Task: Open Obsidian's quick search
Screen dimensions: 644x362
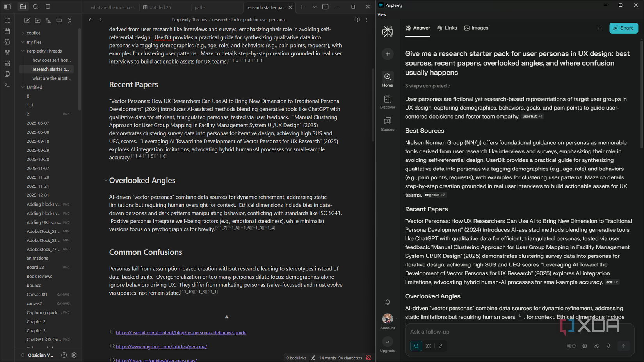Action: [36, 7]
